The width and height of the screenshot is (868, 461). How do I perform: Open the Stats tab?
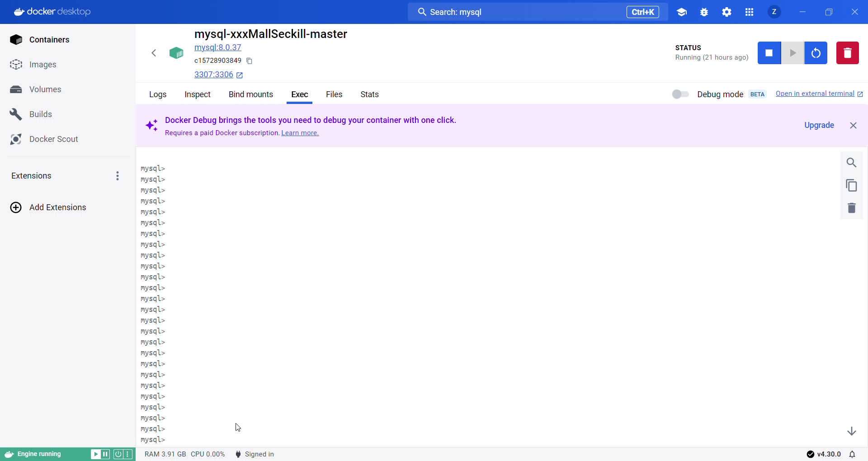[x=370, y=95]
